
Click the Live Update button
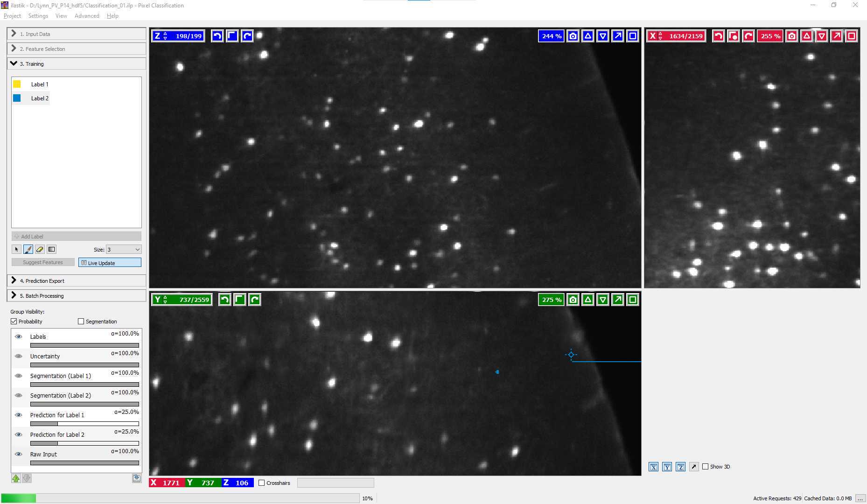tap(110, 263)
